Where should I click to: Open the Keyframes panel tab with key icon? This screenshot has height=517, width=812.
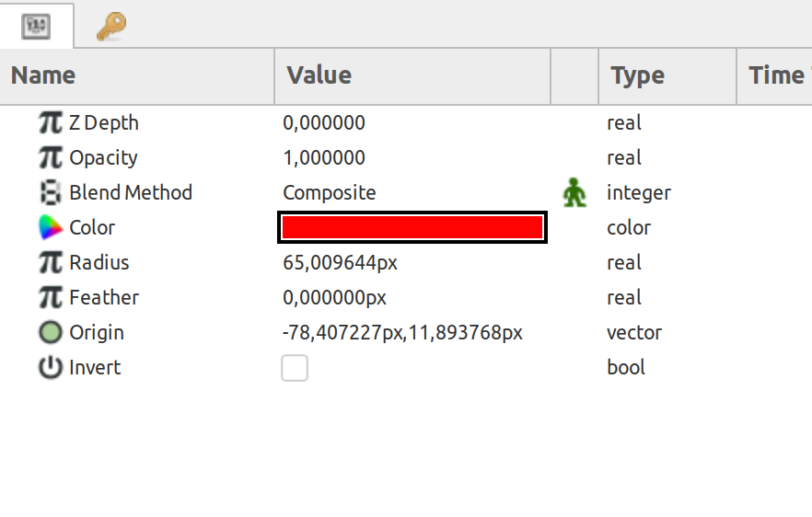click(x=110, y=26)
